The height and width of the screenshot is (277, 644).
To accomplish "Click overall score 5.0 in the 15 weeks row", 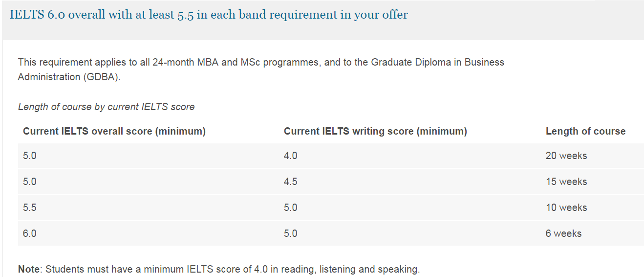I will click(29, 182).
